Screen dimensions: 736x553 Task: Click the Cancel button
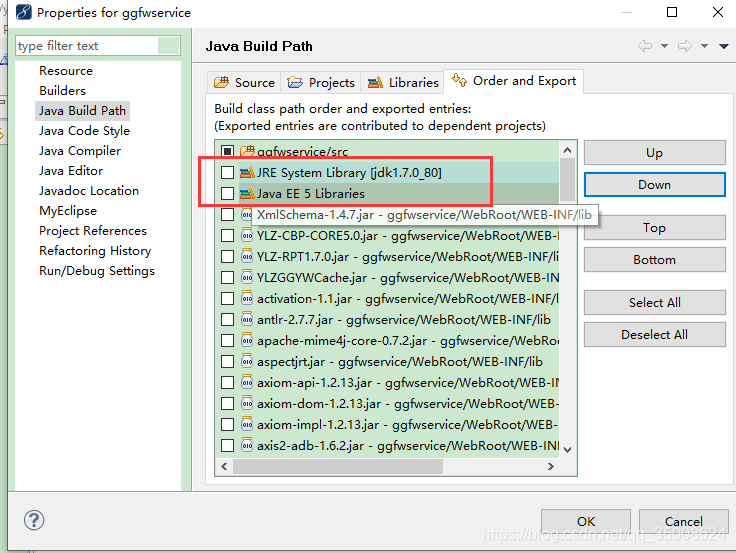[x=683, y=521]
